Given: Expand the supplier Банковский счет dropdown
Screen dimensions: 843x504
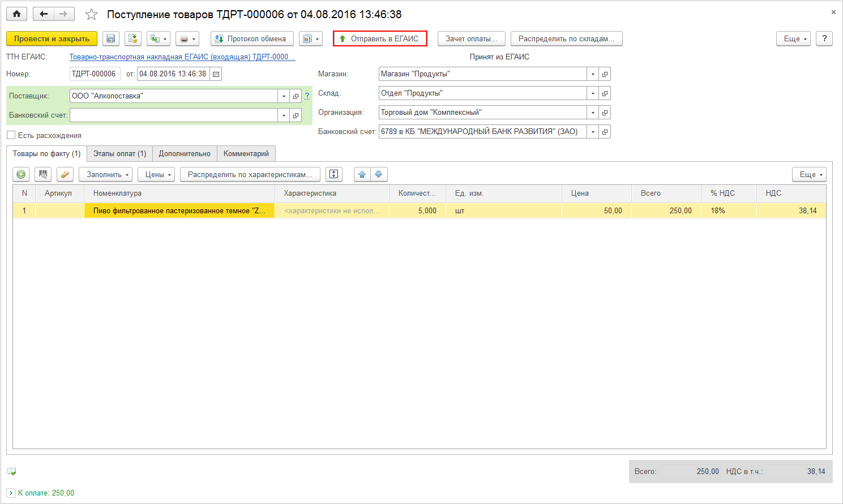Looking at the screenshot, I should point(284,115).
